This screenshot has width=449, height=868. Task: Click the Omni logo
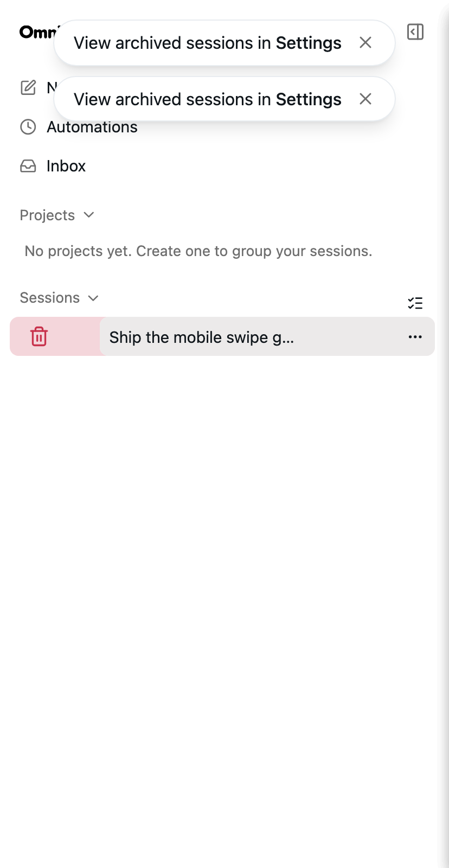pyautogui.click(x=37, y=33)
